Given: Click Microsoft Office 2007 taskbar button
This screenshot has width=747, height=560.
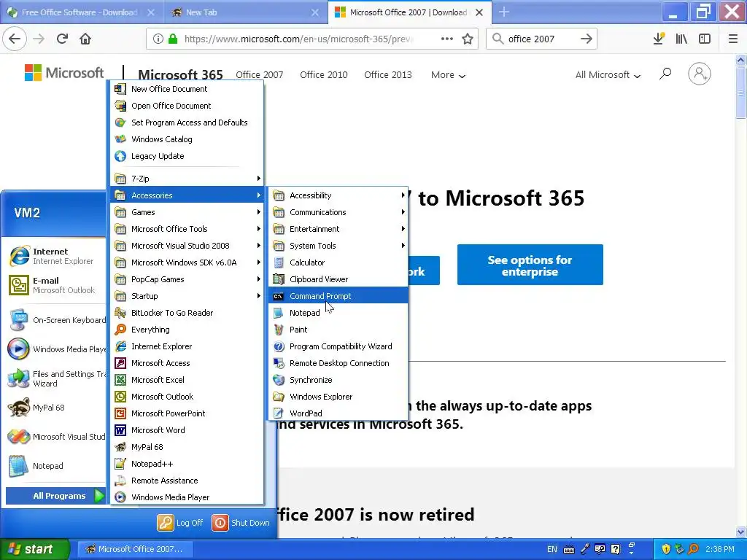Looking at the screenshot, I should pos(135,549).
